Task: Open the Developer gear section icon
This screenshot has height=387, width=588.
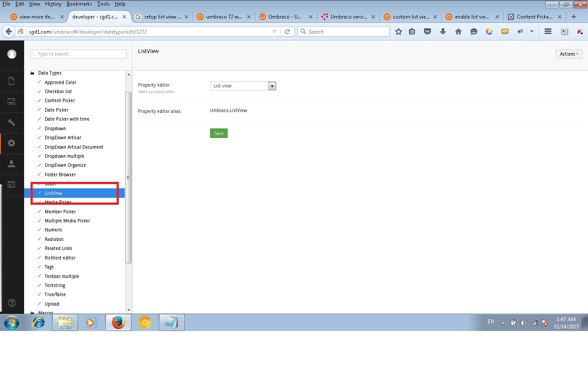Action: tap(12, 143)
